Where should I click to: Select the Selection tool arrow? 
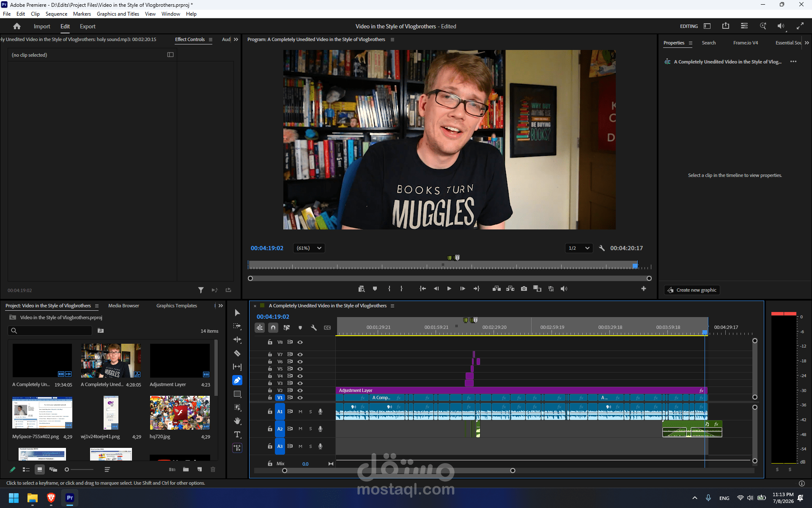pos(237,313)
